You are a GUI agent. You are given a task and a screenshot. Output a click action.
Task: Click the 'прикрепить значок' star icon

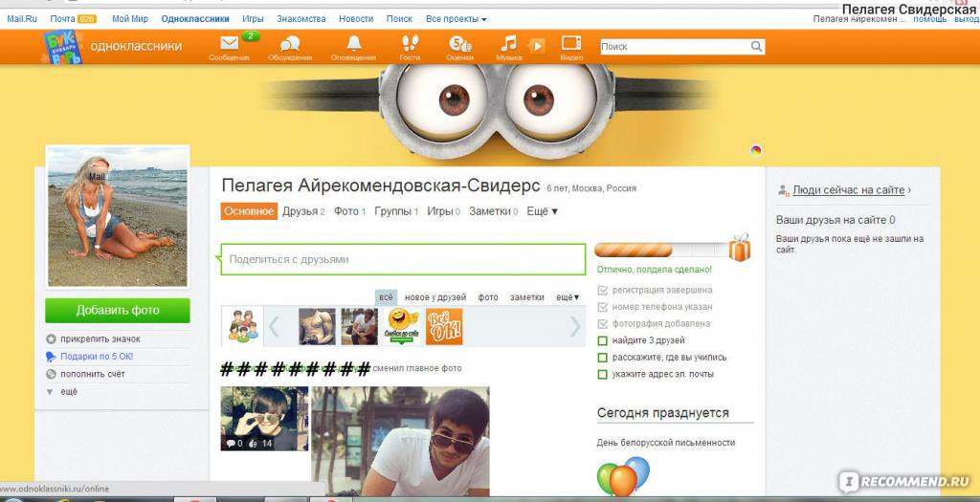(x=52, y=339)
